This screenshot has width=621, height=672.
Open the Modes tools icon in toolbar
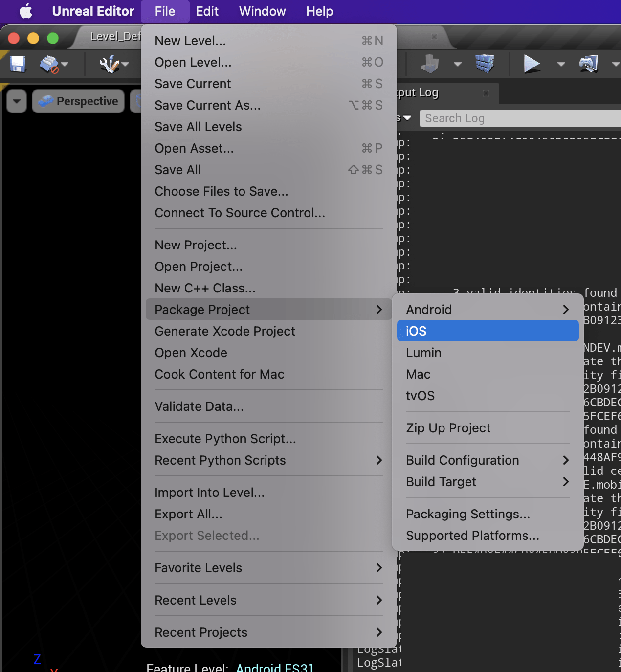[x=109, y=64]
